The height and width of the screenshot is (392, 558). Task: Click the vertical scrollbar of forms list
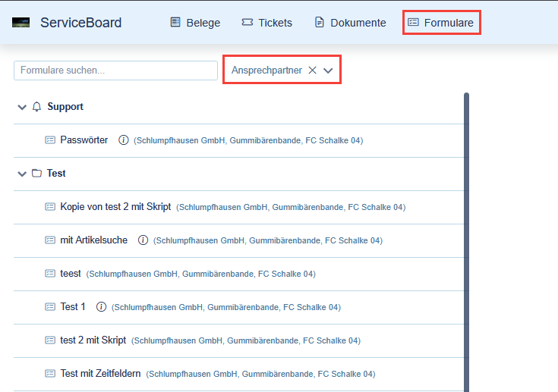coord(467,242)
